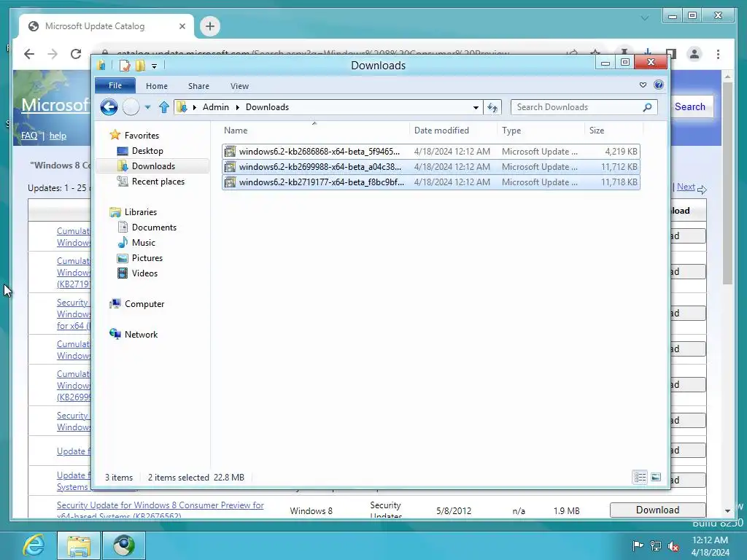Viewport: 747px width, 560px height.
Task: Click Chrome back arrow
Action: point(29,54)
